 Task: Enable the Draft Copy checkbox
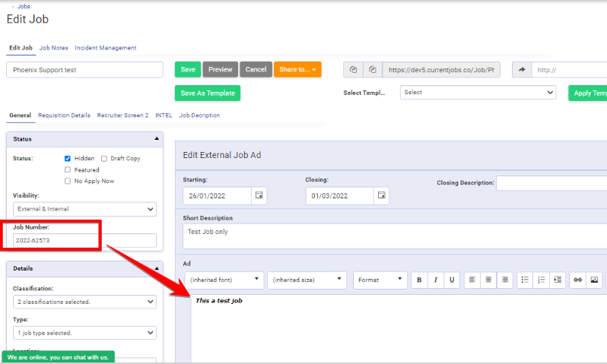[104, 159]
